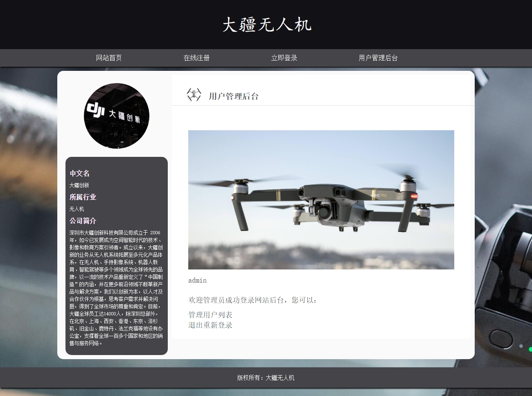The width and height of the screenshot is (532, 396).
Task: Click the small drone icon beside 用户管理后台
Action: coord(194,95)
